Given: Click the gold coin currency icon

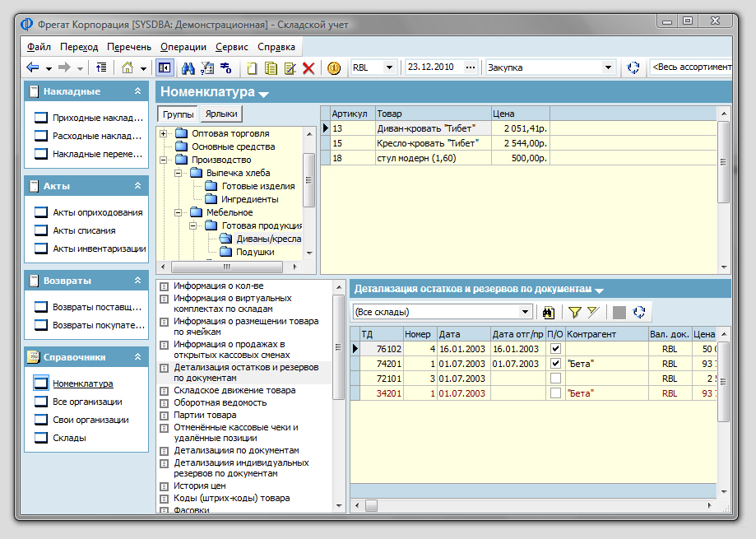Looking at the screenshot, I should 333,68.
